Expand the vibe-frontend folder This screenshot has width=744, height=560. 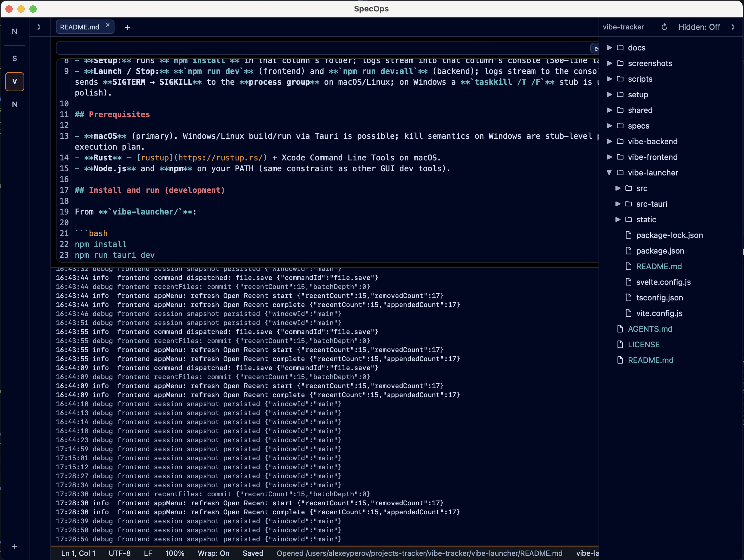pos(609,157)
